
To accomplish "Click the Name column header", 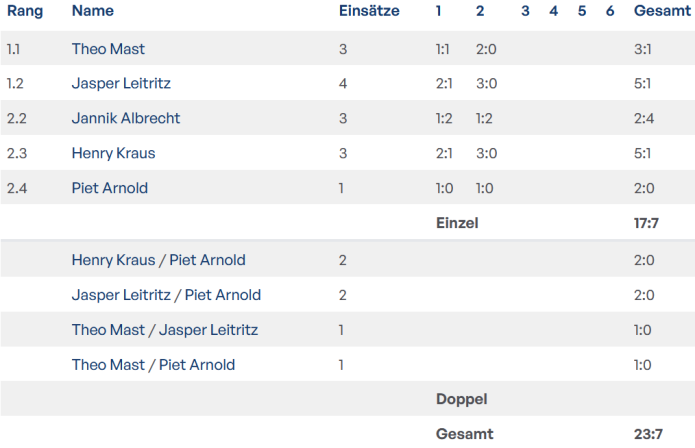I will tap(93, 11).
